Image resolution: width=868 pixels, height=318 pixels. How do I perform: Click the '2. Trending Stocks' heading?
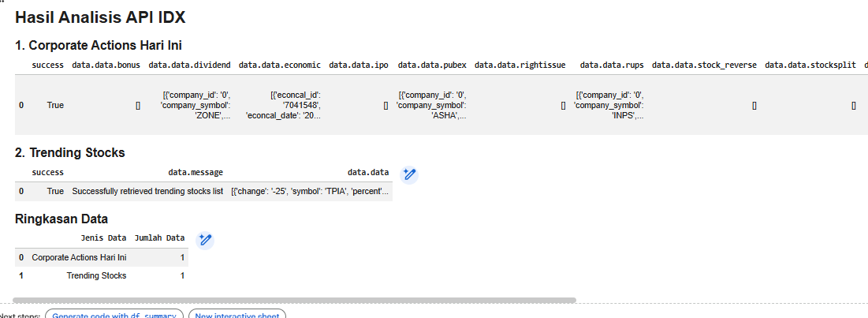(69, 152)
